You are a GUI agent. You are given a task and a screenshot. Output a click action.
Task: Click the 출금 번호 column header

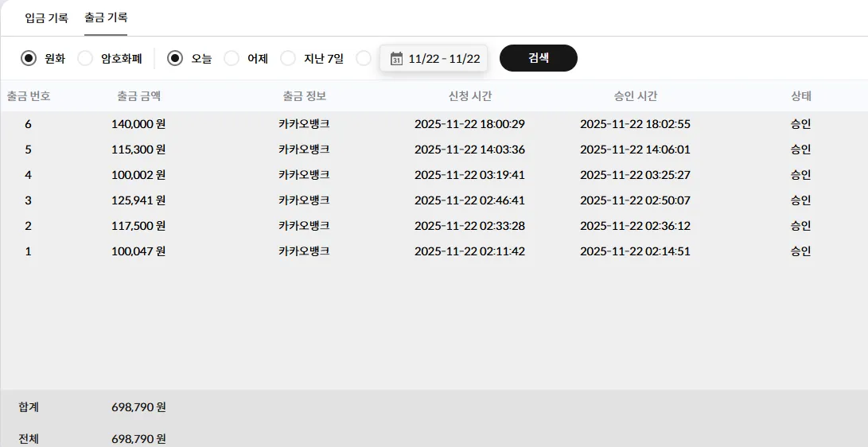pos(28,95)
